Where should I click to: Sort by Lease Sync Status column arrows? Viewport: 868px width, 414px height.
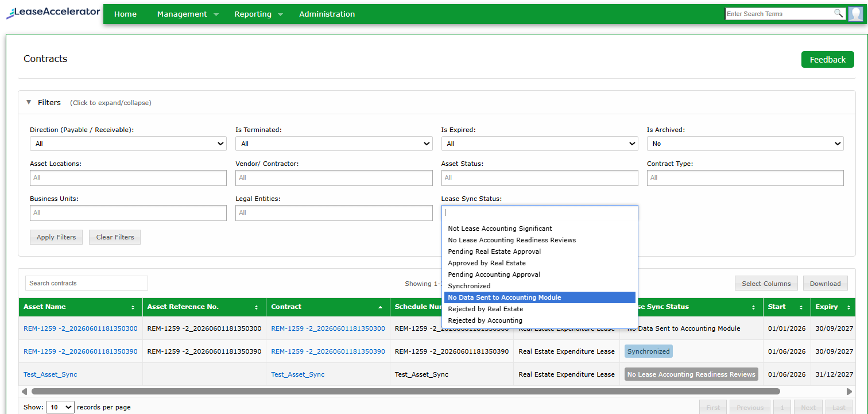[753, 308]
